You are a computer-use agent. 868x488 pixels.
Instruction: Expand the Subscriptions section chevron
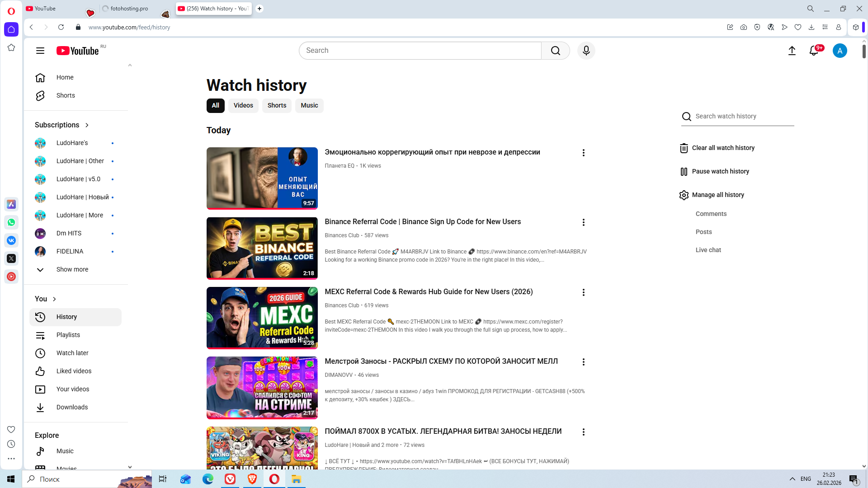87,125
